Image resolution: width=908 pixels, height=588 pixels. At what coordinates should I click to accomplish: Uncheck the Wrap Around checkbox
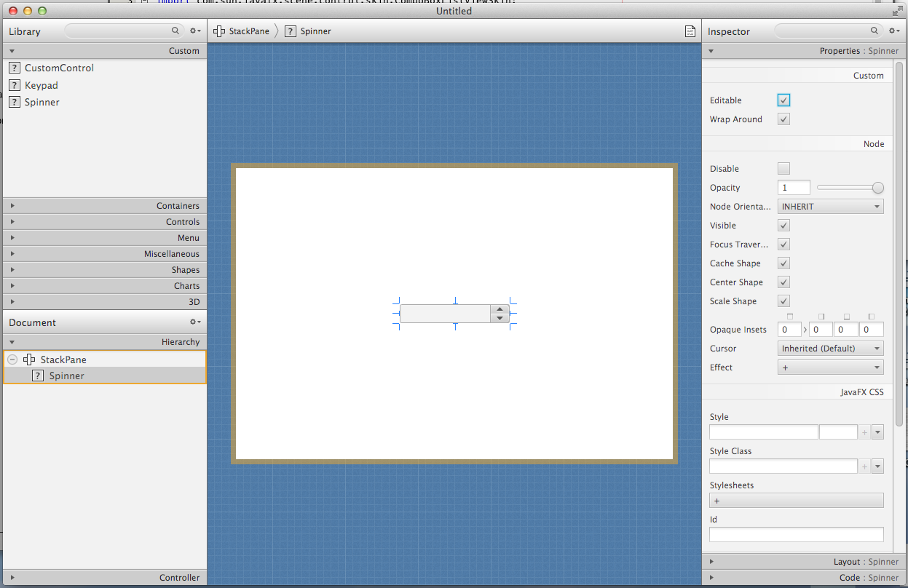[783, 119]
